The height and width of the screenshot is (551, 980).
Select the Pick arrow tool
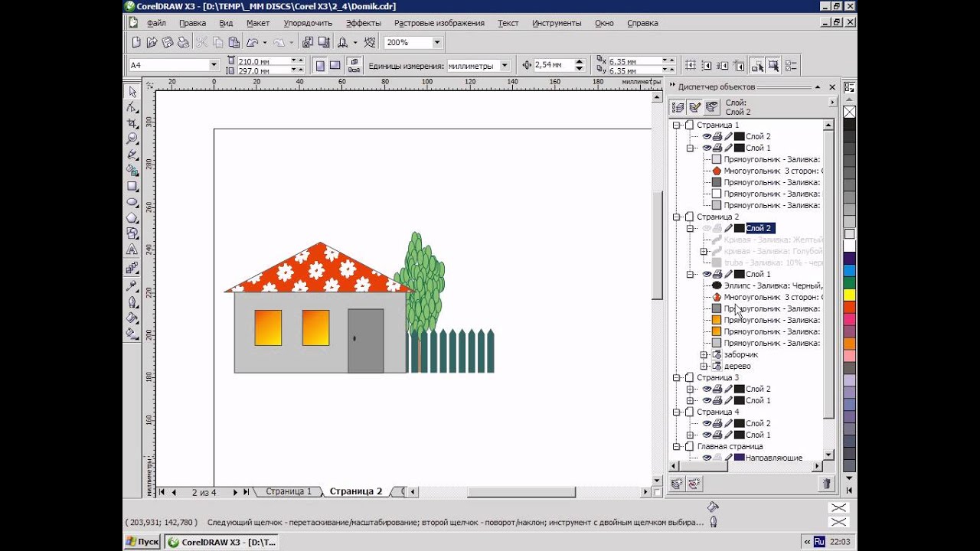coord(132,91)
